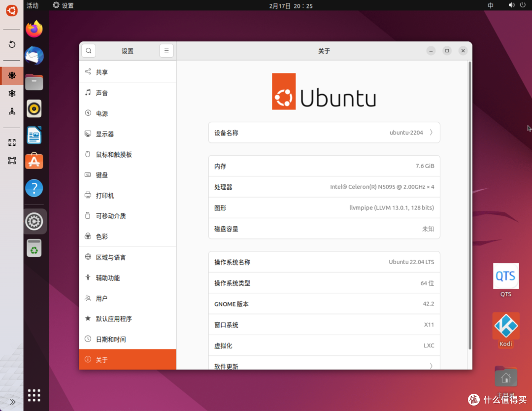Click the fullscreen expand icon in side panel
532x411 pixels.
point(12,142)
